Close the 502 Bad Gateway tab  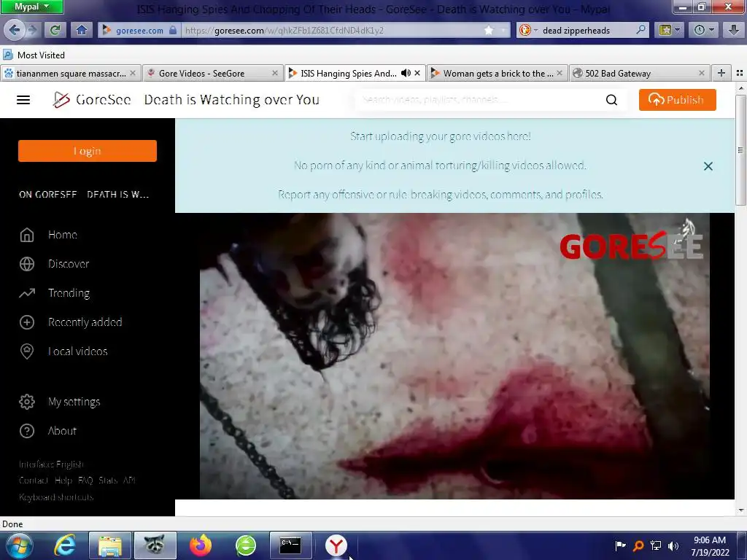[x=701, y=74]
